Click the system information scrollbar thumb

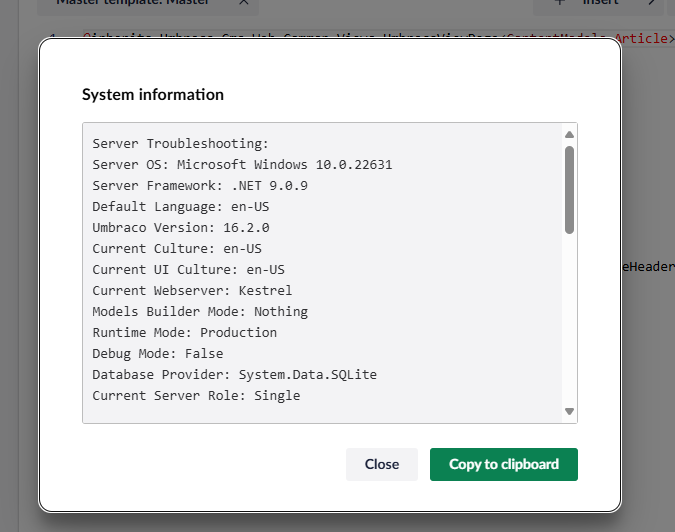569,188
